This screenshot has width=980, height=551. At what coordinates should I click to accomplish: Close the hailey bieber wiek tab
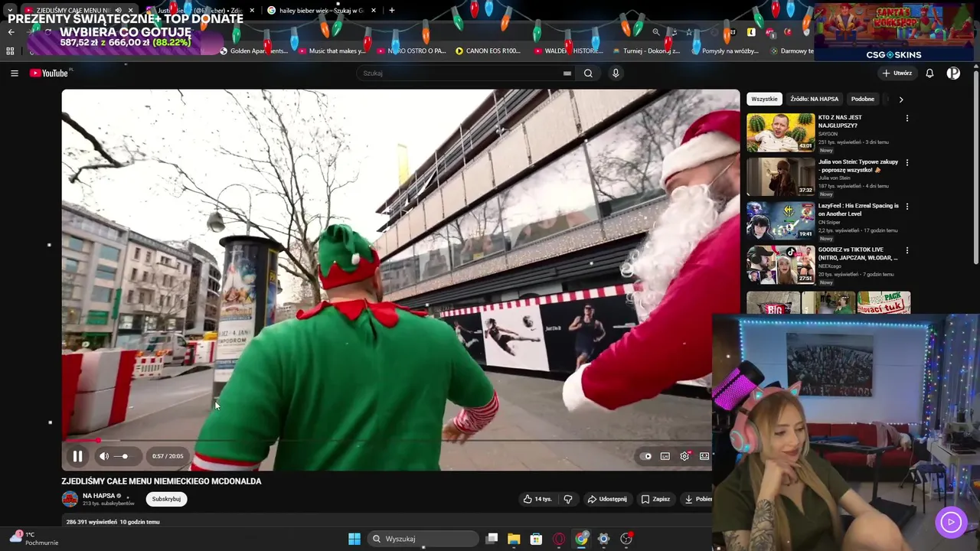pyautogui.click(x=374, y=11)
